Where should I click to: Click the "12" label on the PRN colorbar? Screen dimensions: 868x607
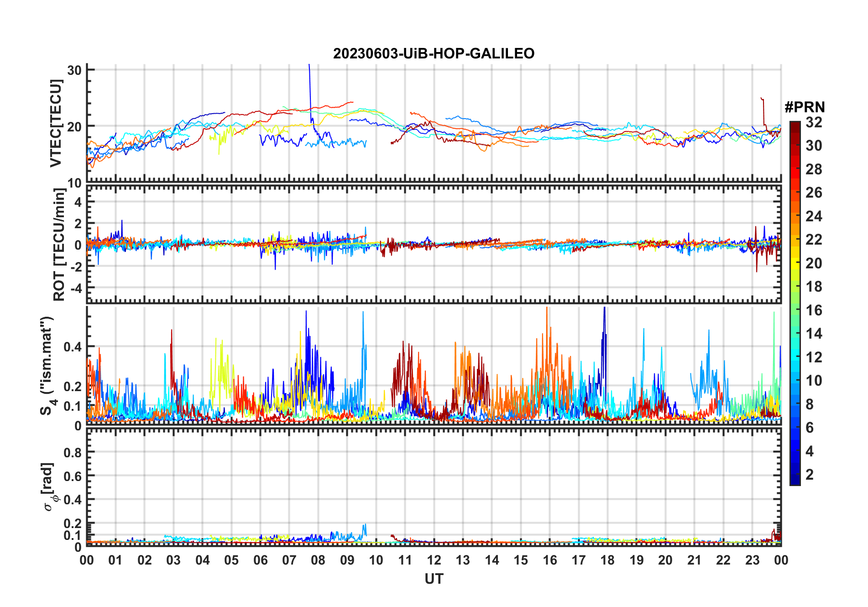pos(814,357)
